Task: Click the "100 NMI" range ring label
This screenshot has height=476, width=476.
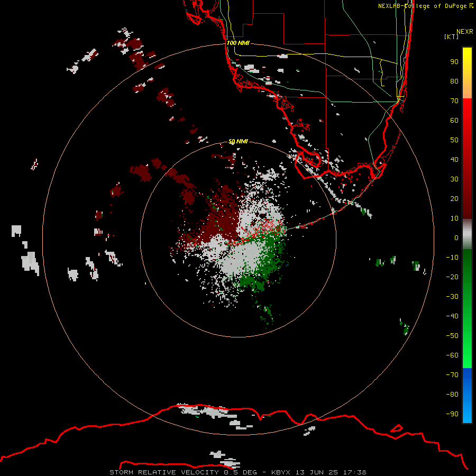Action: pos(238,43)
